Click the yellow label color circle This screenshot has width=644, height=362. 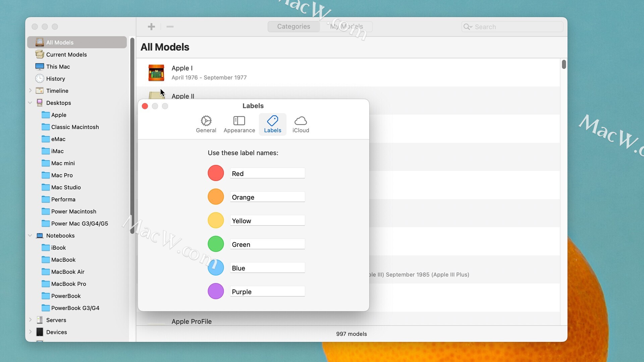coord(216,220)
